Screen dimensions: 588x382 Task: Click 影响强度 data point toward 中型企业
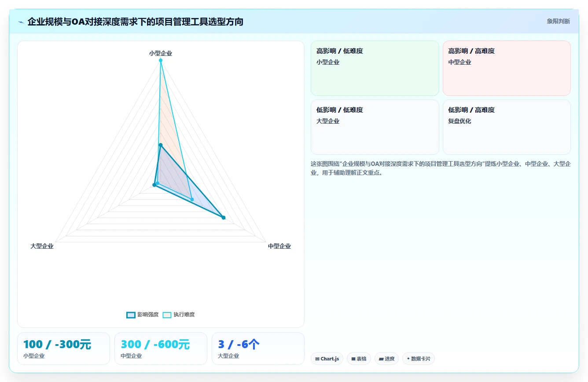pos(223,217)
